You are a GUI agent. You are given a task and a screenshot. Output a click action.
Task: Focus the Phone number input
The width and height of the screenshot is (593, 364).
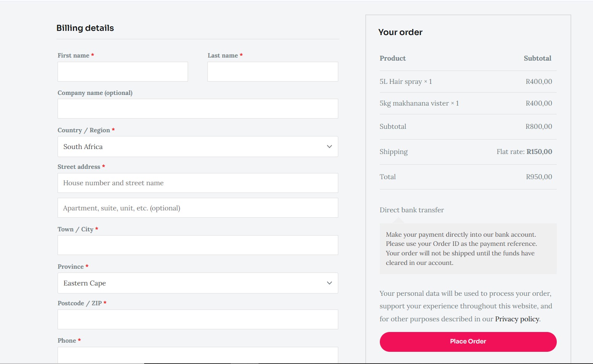[198, 355]
